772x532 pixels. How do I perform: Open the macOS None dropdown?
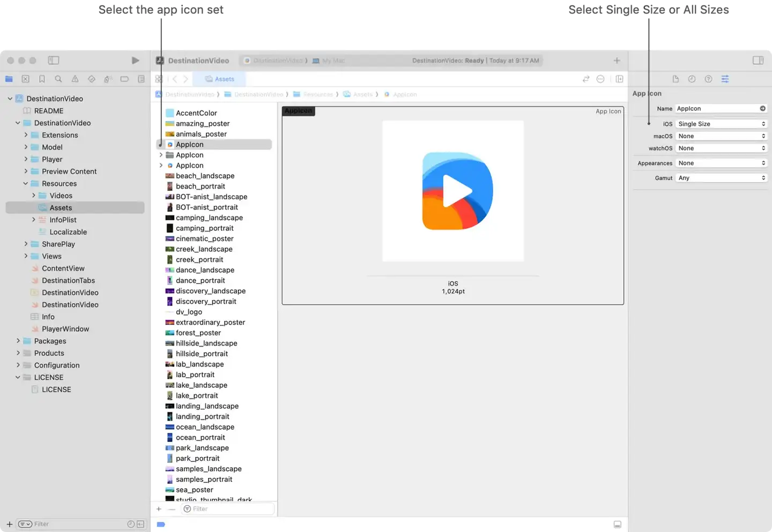point(721,136)
